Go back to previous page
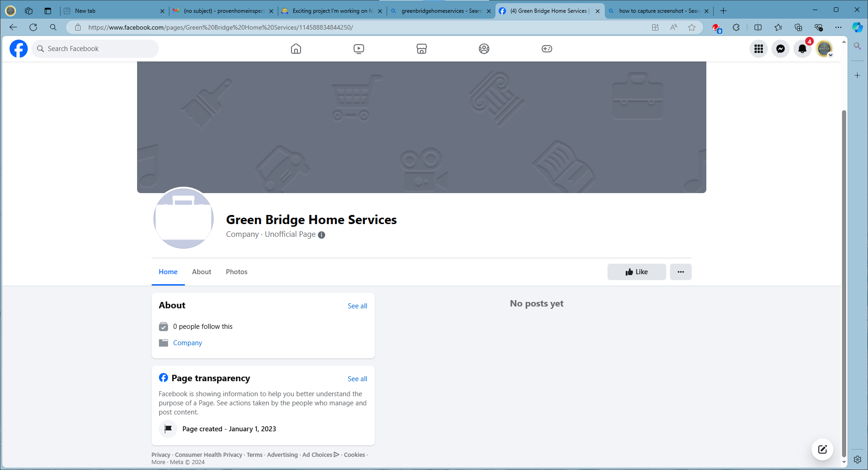 coord(13,27)
